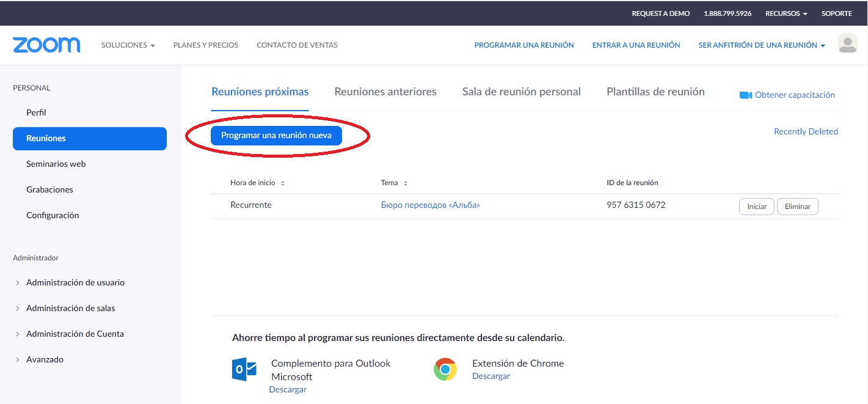Viewport: 868px width, 404px height.
Task: Open the Soluciones dropdown menu
Action: 128,45
